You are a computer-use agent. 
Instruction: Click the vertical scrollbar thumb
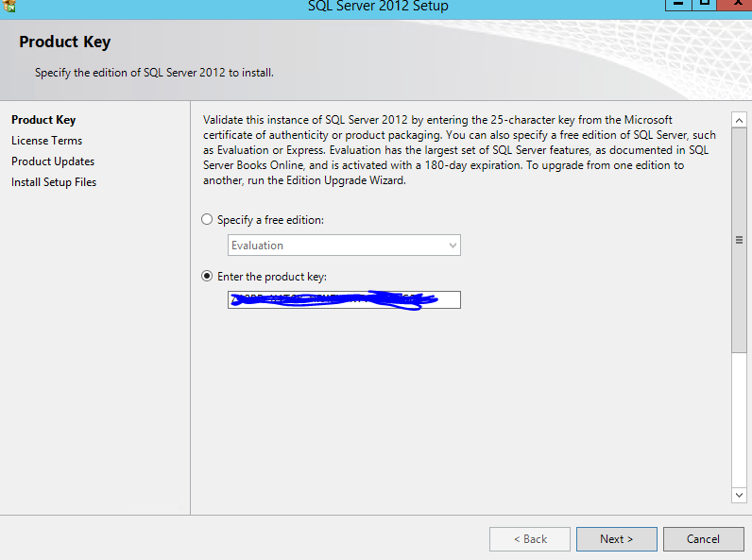tap(739, 240)
